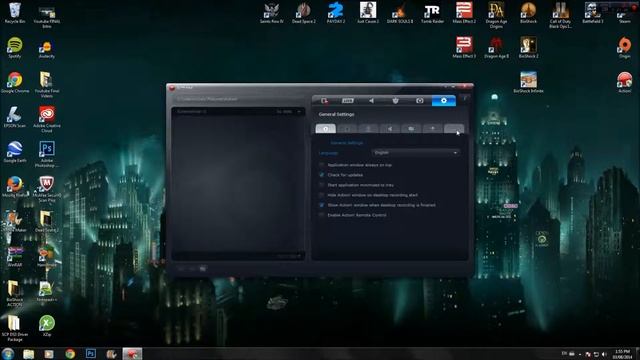Select the Dragon Age Origins desktop shortcut
Screen dimensions: 640x360
496,15
